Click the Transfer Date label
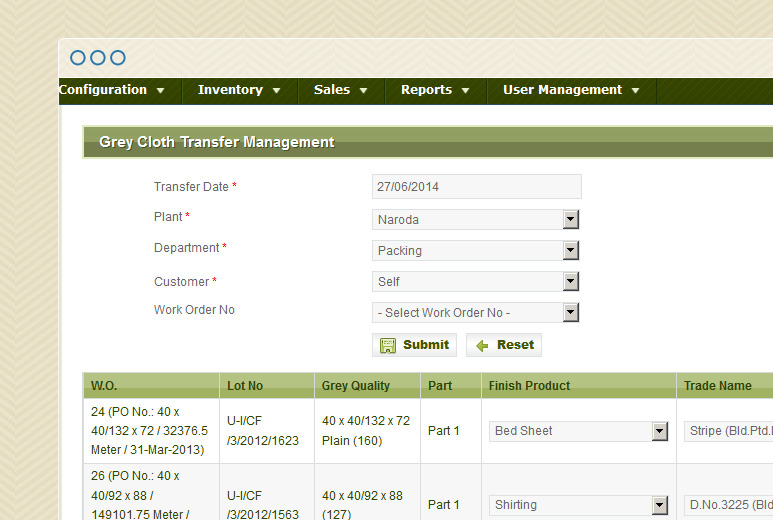 point(191,187)
